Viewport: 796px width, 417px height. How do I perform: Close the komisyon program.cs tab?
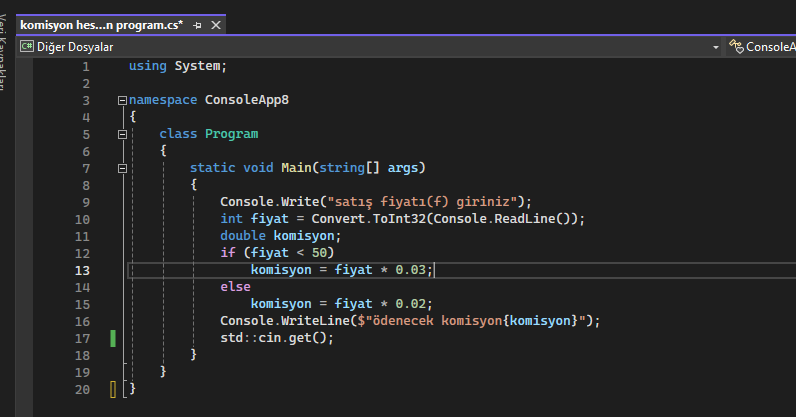tap(216, 24)
